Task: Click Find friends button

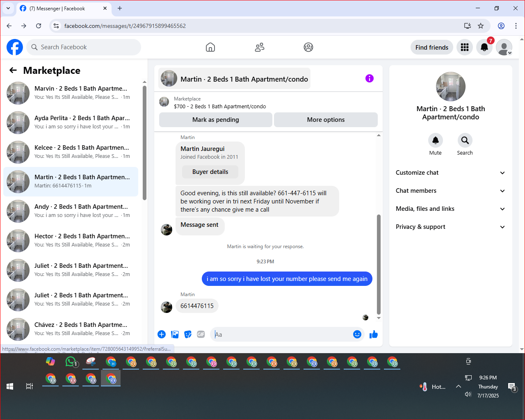Action: click(432, 48)
